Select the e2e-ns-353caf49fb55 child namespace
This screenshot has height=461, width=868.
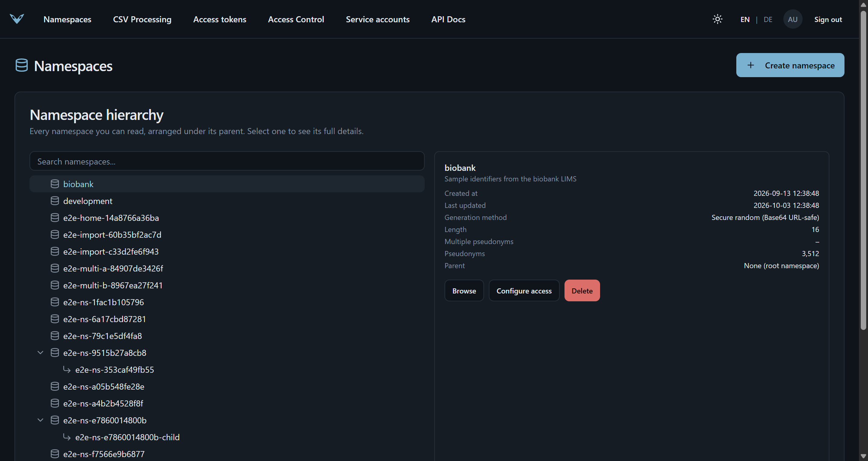pos(227,369)
